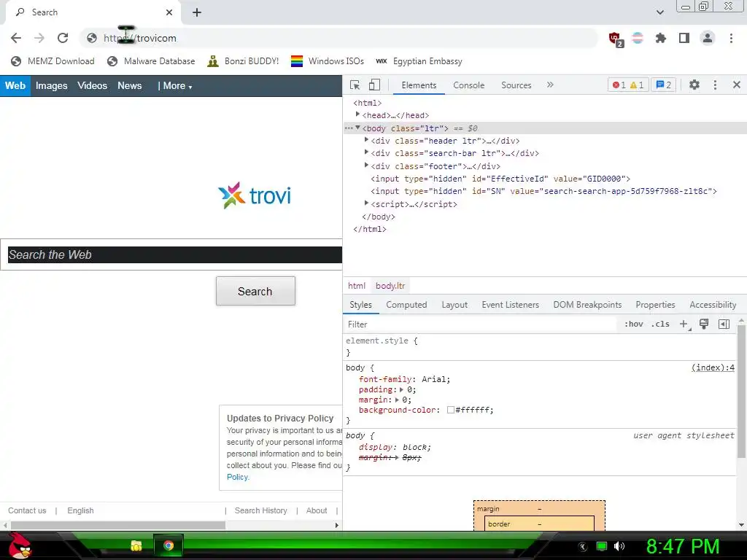The width and height of the screenshot is (747, 560).
Task: Toggle the computed styles sidebar icon
Action: point(724,324)
